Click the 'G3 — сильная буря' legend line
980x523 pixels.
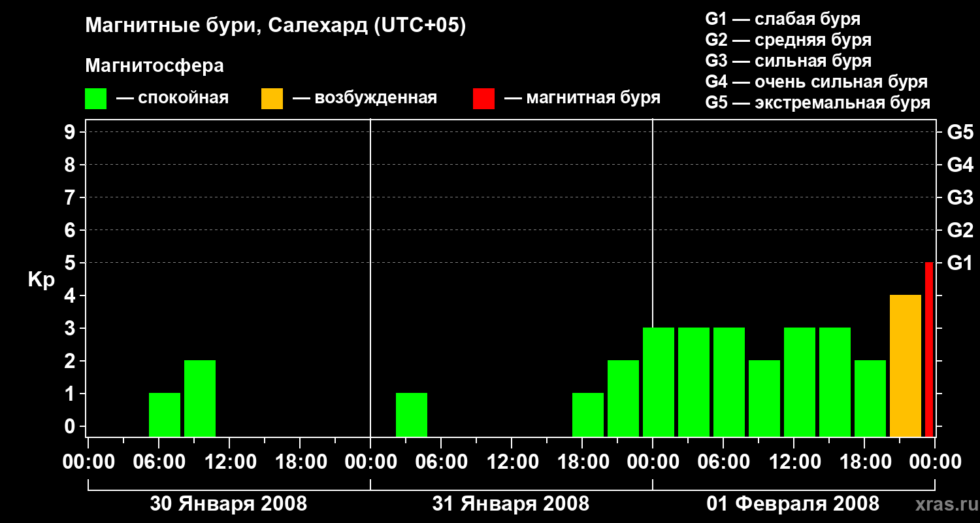pos(788,61)
